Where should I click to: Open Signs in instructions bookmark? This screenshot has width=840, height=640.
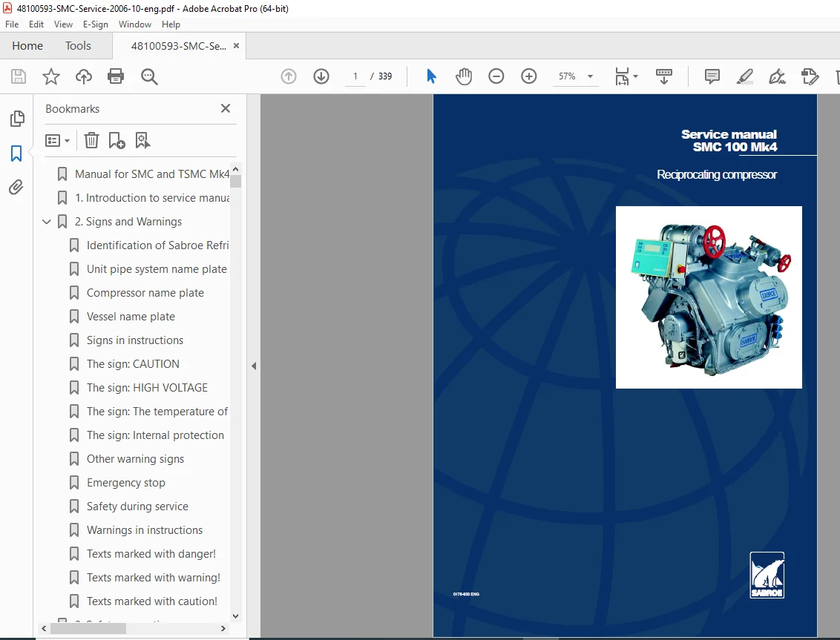click(x=135, y=340)
